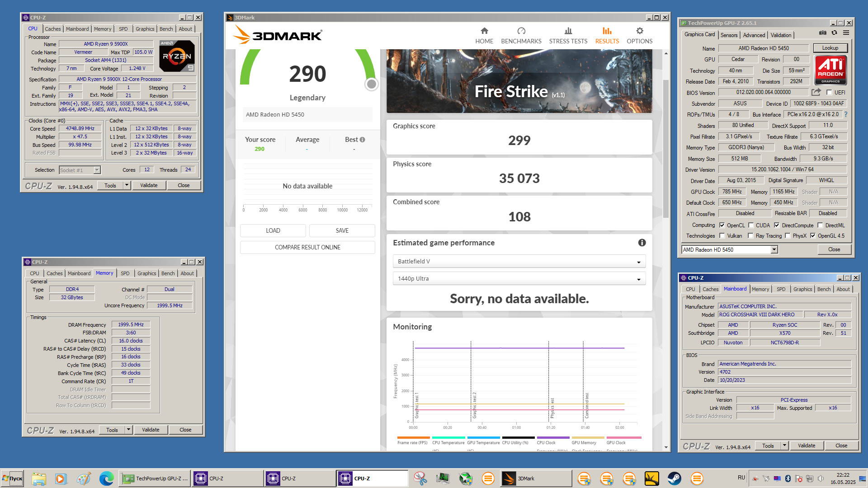Viewport: 868px width, 488px height.
Task: Open the GPU-Z graphics card selector dropdown
Action: 774,249
